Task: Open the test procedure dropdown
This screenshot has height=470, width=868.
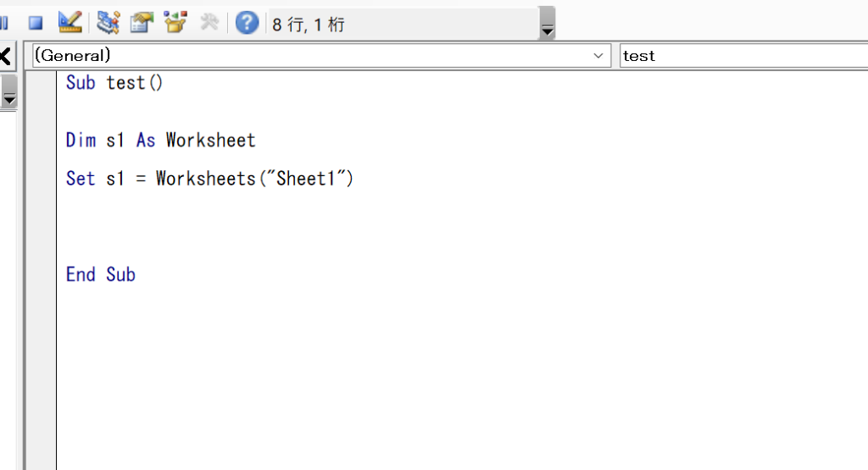Action: coord(743,55)
